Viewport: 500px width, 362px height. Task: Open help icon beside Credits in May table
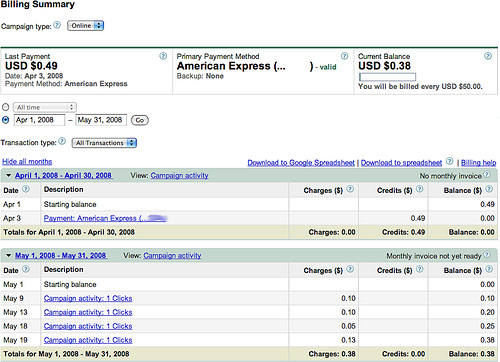[420, 269]
